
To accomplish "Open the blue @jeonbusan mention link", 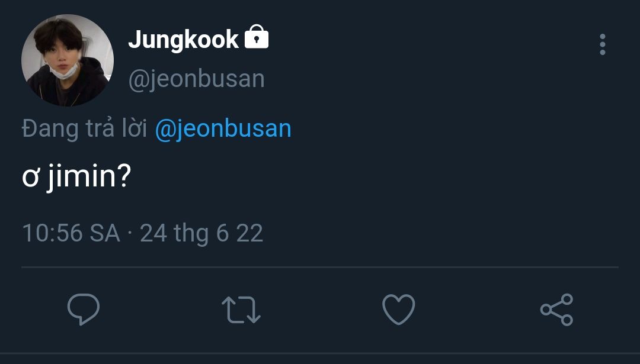I will [x=223, y=128].
